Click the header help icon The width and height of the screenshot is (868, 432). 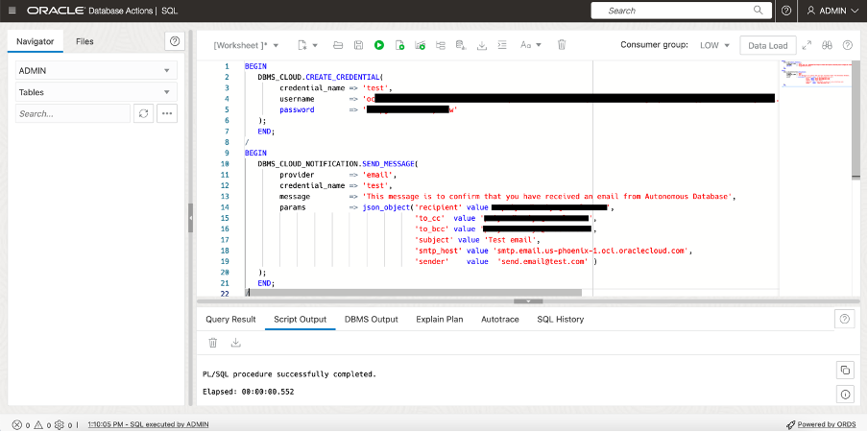click(786, 11)
